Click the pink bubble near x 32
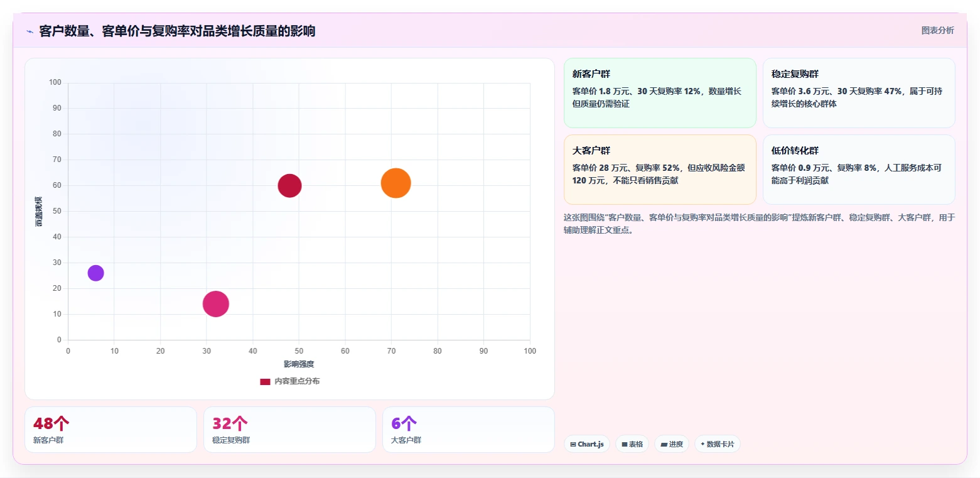This screenshot has height=478, width=980. 215,304
